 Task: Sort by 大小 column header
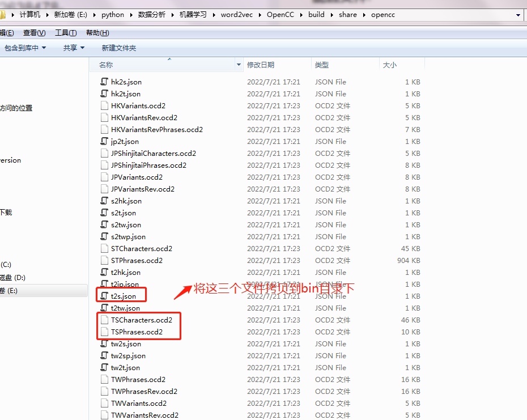click(x=390, y=65)
